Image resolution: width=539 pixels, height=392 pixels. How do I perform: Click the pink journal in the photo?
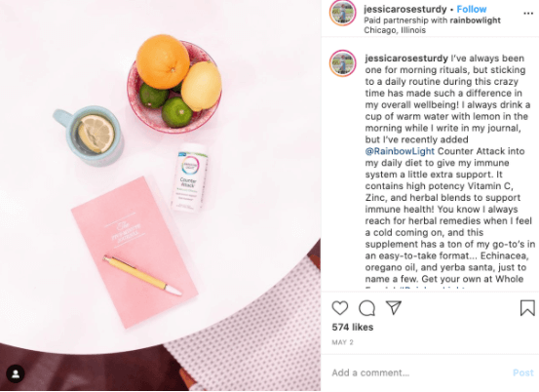[135, 252]
